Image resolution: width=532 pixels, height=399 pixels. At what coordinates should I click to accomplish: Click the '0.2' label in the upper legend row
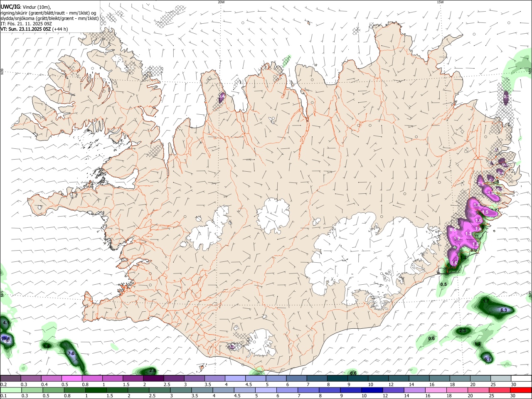coord(3,384)
